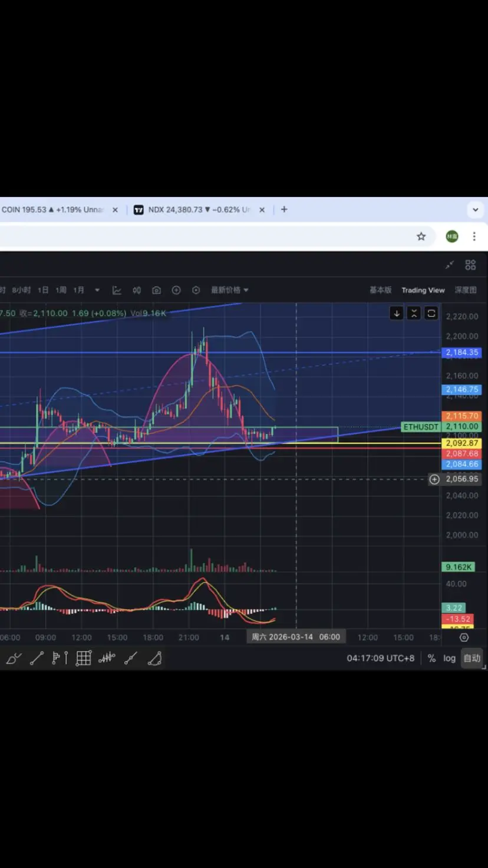This screenshot has width=488, height=868.
Task: Switch to the Trading View tab
Action: 423,290
